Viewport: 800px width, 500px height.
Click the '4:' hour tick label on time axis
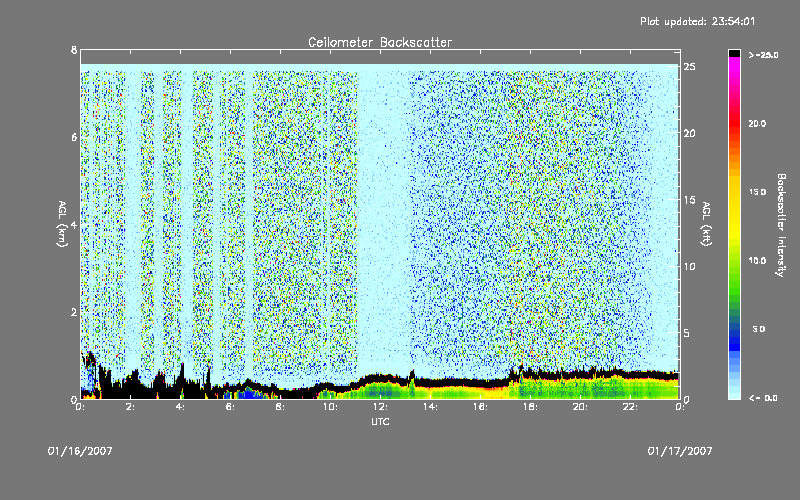(181, 407)
